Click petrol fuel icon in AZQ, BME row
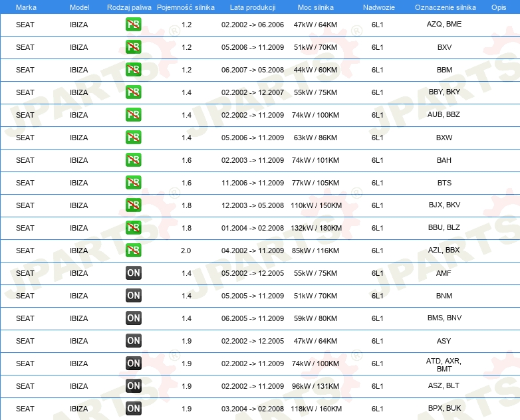This screenshot has width=520, height=420. pyautogui.click(x=133, y=25)
